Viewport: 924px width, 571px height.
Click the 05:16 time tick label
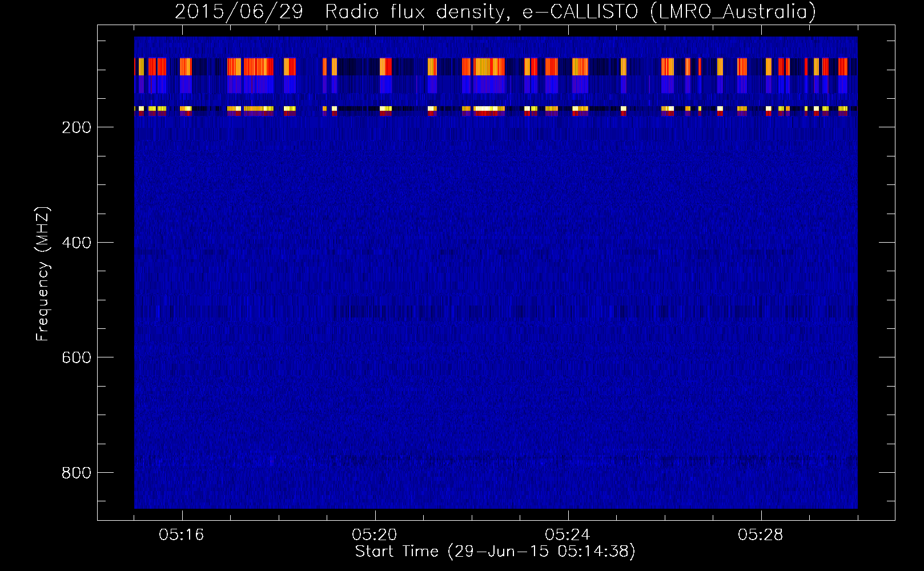click(x=182, y=535)
